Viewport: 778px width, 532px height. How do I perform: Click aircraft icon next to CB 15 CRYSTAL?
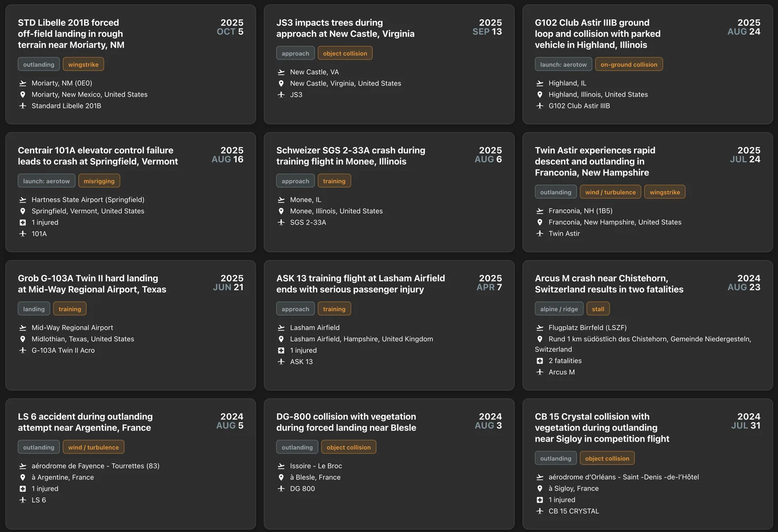tap(540, 511)
